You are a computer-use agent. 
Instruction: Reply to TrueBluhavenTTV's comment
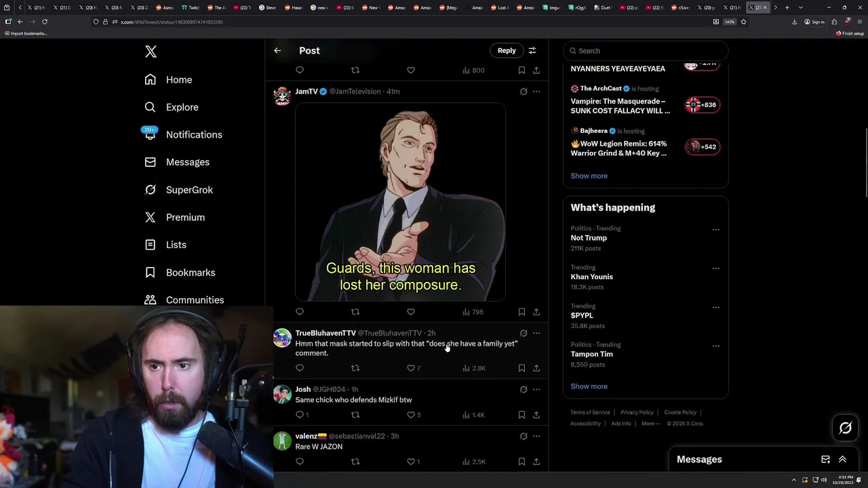(300, 368)
